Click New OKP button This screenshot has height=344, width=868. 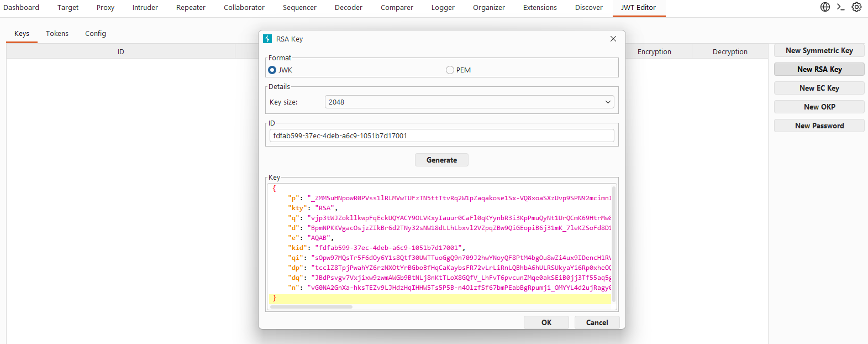819,107
